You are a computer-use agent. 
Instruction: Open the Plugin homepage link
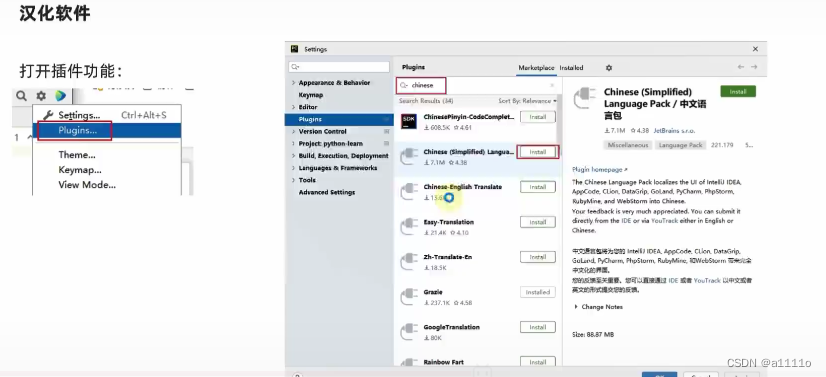click(x=599, y=170)
